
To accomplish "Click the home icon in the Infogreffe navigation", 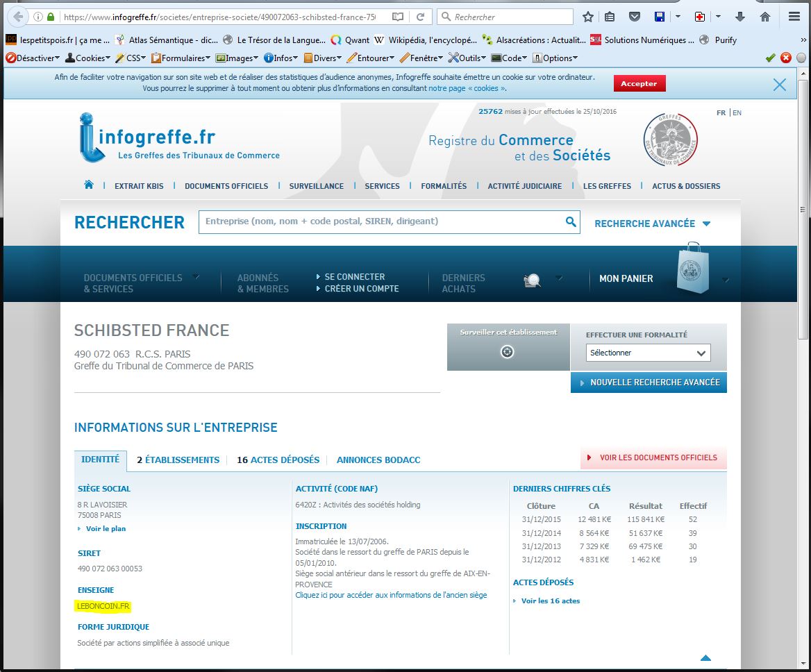I will pos(88,185).
